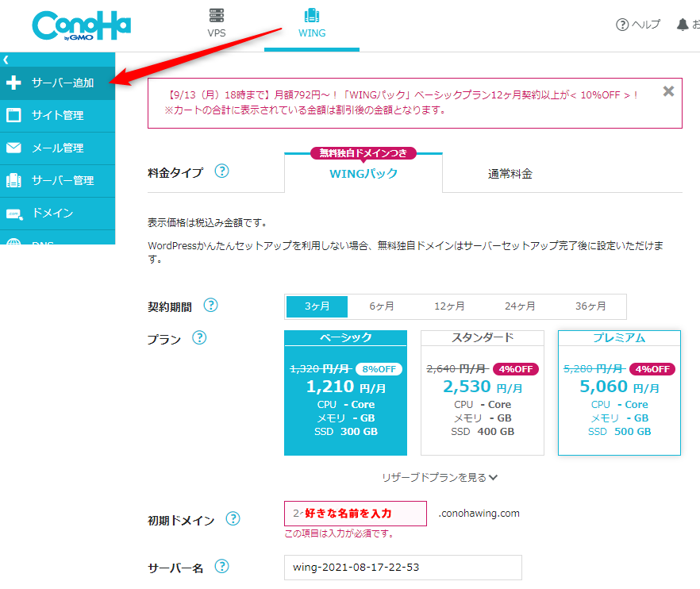Click the plus icon for サーバー追加
Screen dimensions: 700x589
click(x=13, y=83)
